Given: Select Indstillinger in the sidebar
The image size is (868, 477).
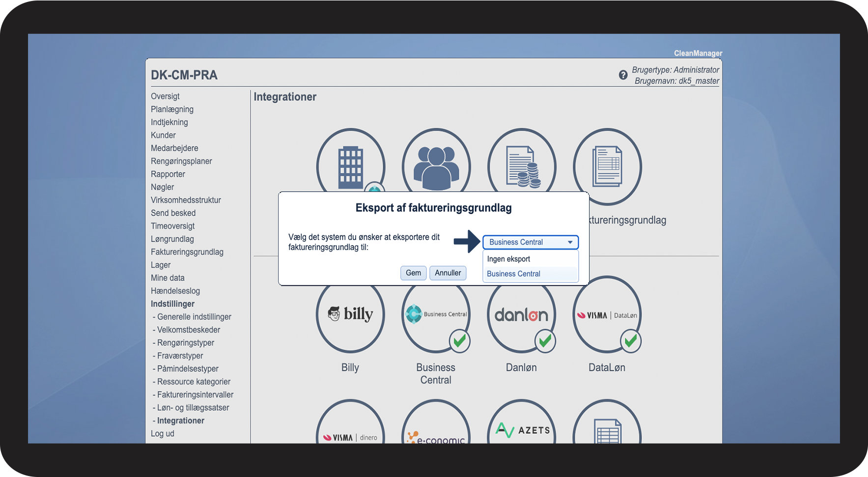Looking at the screenshot, I should click(172, 304).
